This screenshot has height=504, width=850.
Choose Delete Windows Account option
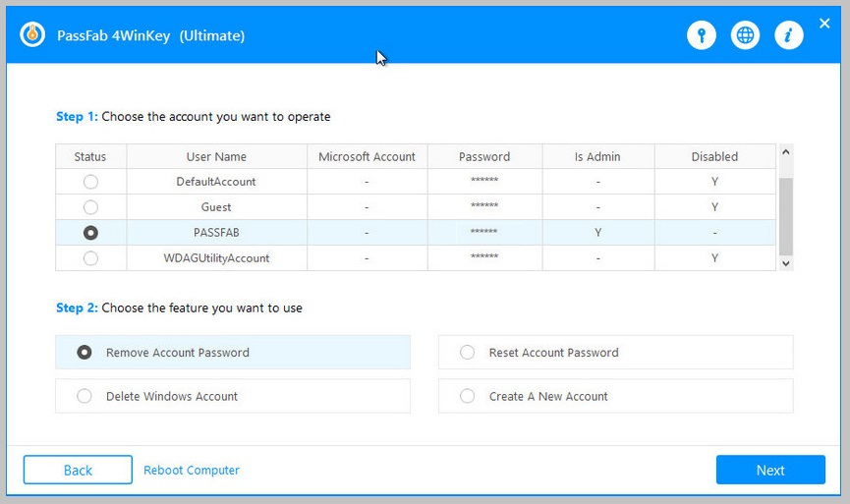pyautogui.click(x=233, y=396)
